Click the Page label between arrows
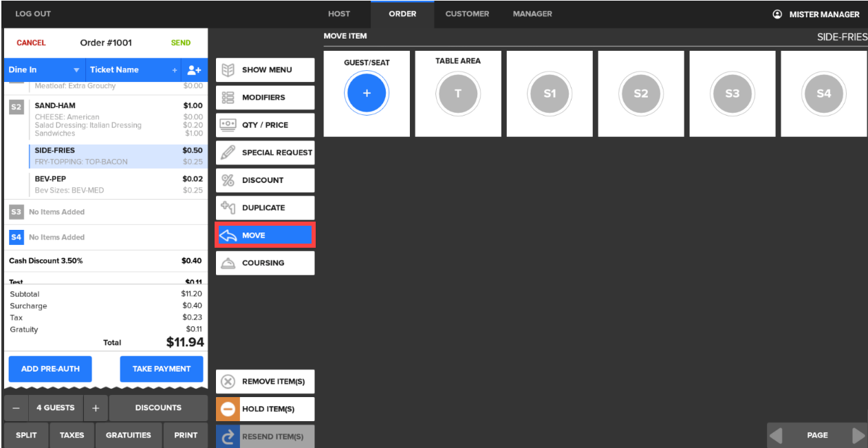The height and width of the screenshot is (448, 868). 817,435
